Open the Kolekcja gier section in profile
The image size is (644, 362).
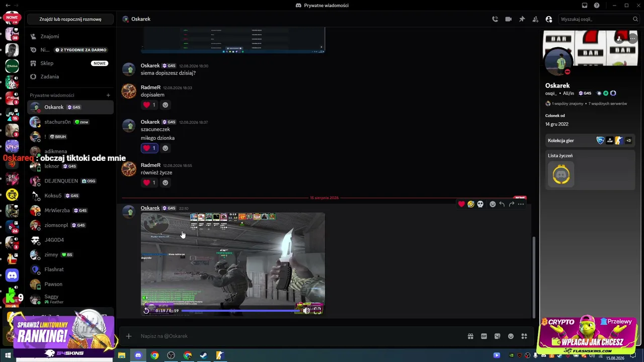pyautogui.click(x=590, y=141)
